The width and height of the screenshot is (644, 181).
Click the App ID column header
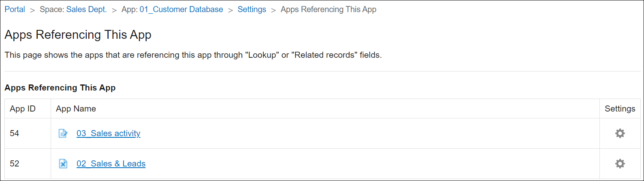[23, 109]
